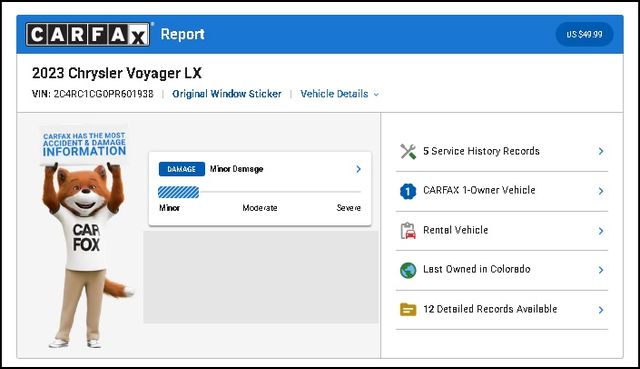Image resolution: width=640 pixels, height=369 pixels.
Task: Click chevron beside Last Owned in Colorado
Action: coord(601,270)
